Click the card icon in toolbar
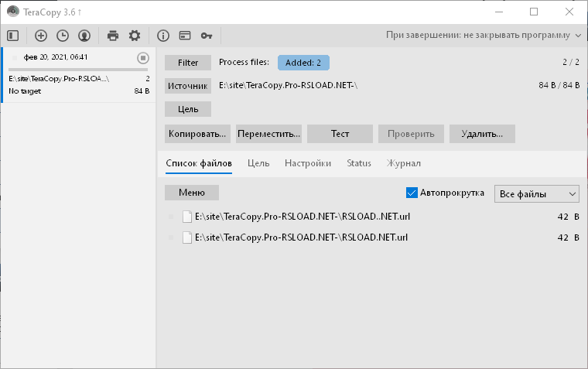 click(x=185, y=36)
